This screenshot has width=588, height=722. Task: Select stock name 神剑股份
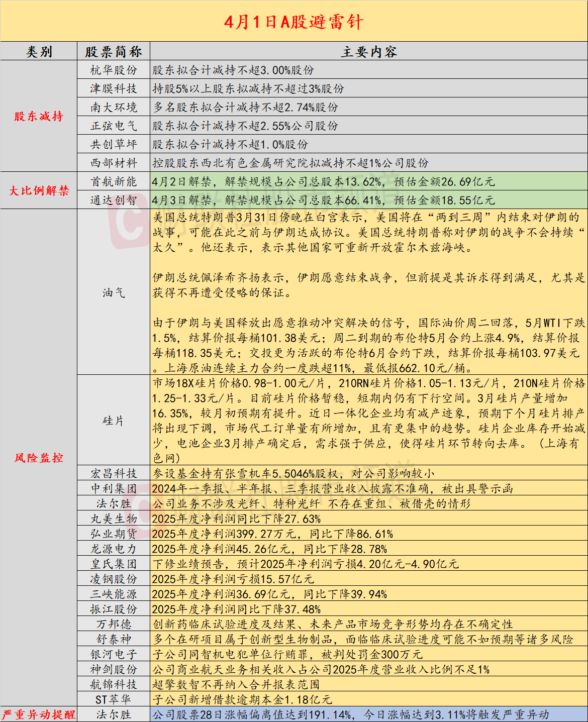(114, 669)
